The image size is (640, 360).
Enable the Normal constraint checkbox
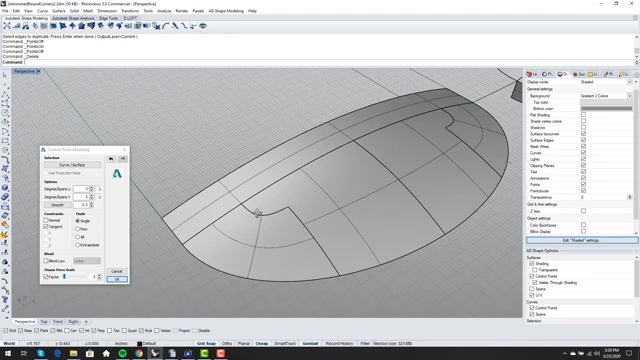(x=46, y=220)
